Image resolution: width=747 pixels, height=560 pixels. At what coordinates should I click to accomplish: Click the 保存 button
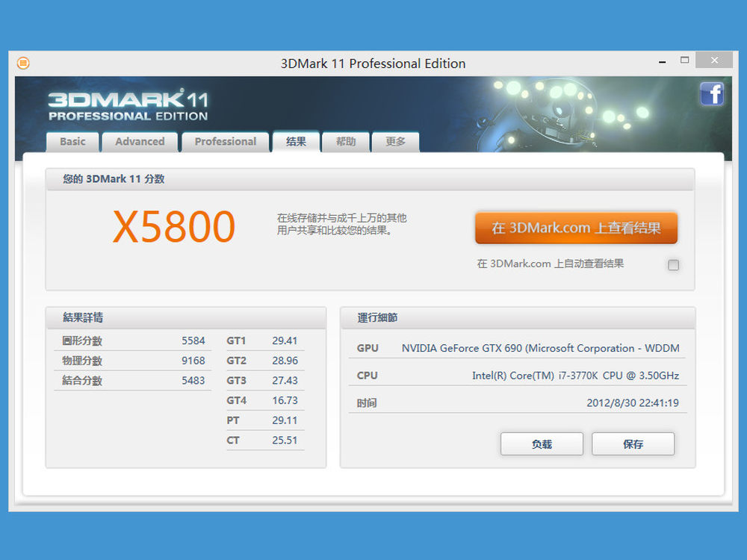pyautogui.click(x=633, y=444)
